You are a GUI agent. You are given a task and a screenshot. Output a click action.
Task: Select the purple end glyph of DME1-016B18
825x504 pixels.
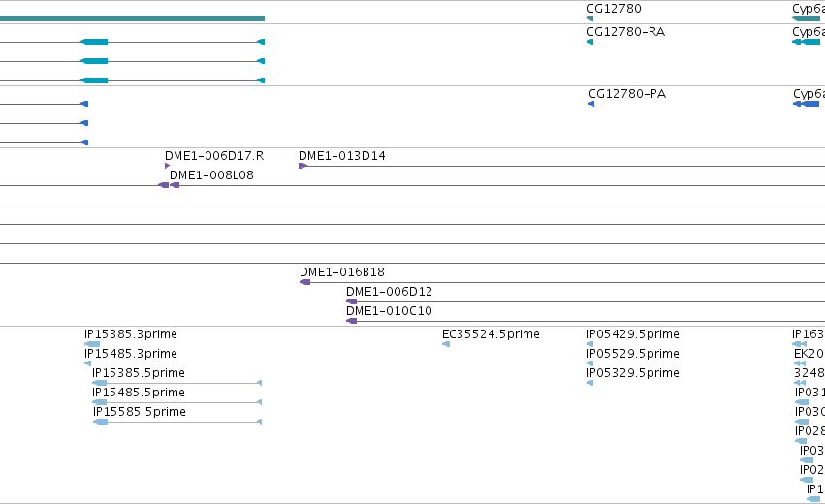pos(304,282)
